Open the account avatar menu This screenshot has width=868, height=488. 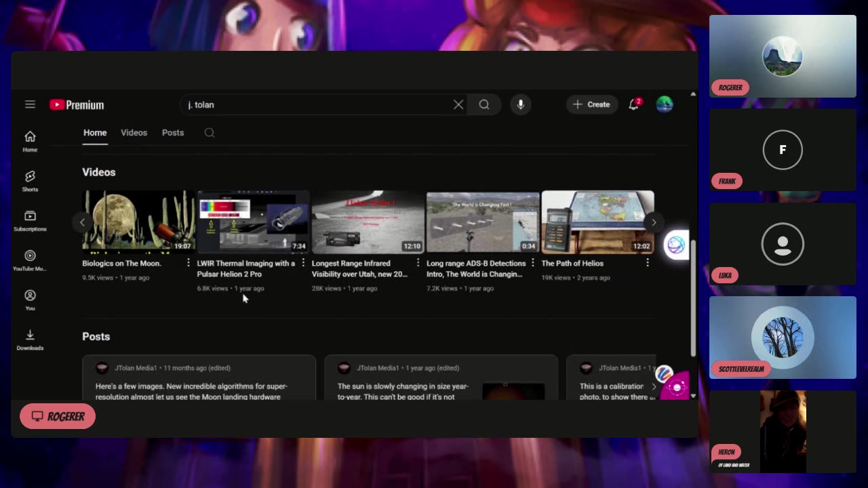click(x=665, y=104)
